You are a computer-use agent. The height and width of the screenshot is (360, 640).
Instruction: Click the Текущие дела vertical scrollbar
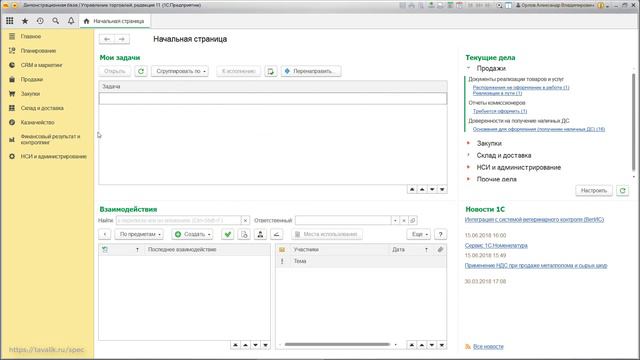point(633,122)
